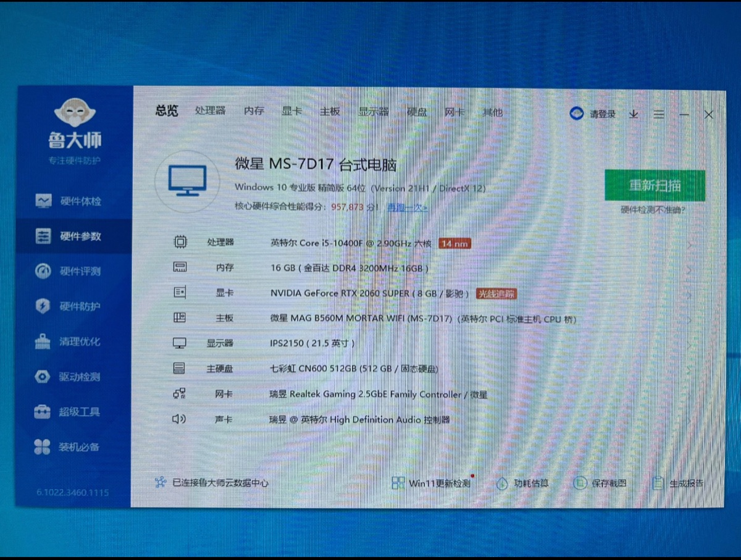Click the 网卡 network adapter icon

pos(180,393)
